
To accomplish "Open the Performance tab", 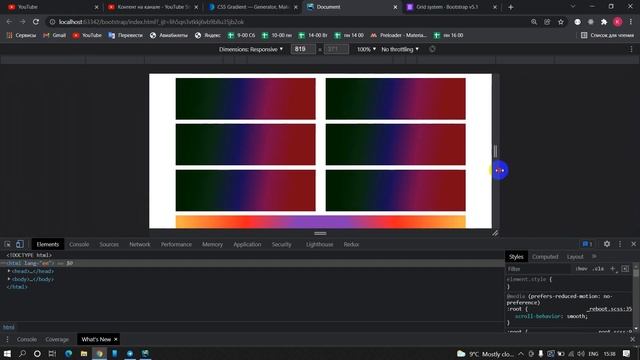I will (x=176, y=244).
